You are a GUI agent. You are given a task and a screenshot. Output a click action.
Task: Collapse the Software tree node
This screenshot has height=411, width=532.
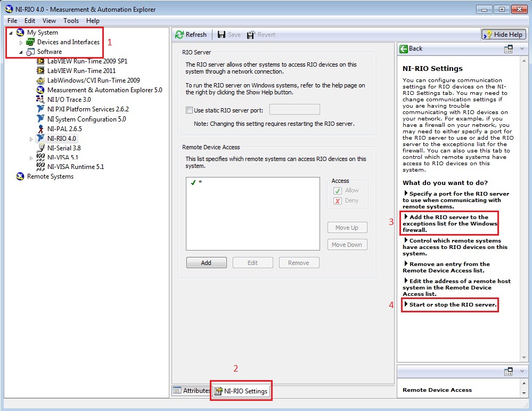21,52
